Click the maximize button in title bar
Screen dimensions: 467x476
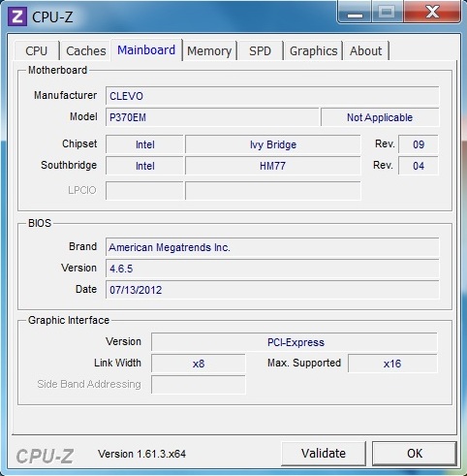click(x=388, y=13)
